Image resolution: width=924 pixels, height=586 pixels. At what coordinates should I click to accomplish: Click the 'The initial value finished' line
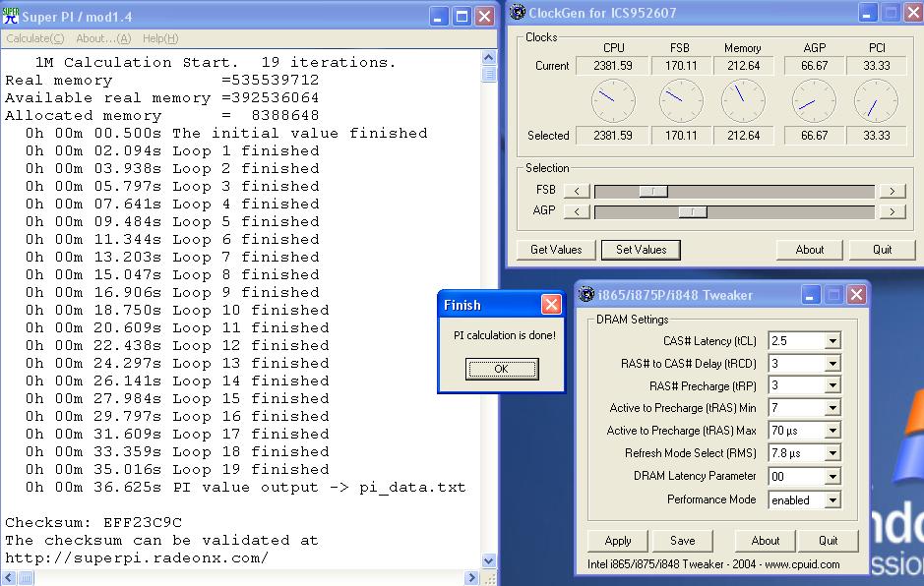pyautogui.click(x=226, y=133)
